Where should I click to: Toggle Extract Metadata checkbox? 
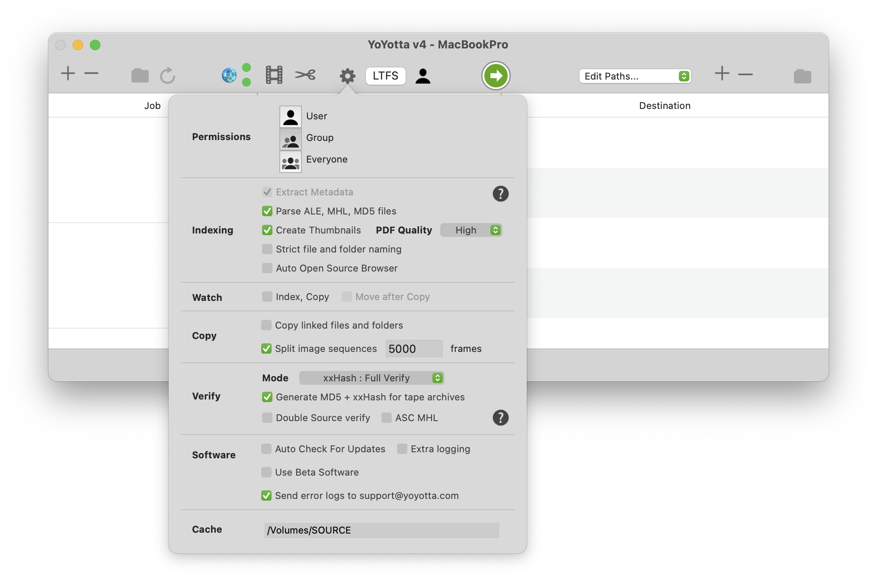[x=267, y=192]
